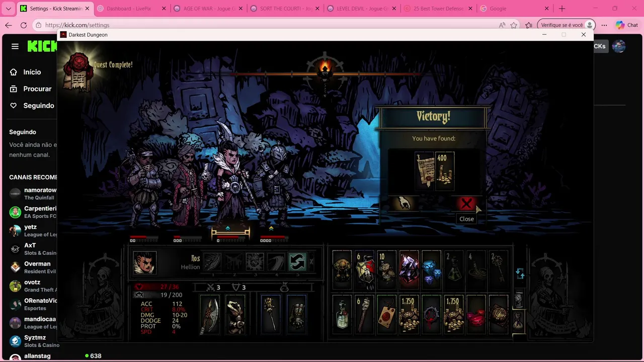
Task: Select the stack of 6 torches
Action: pyautogui.click(x=364, y=315)
